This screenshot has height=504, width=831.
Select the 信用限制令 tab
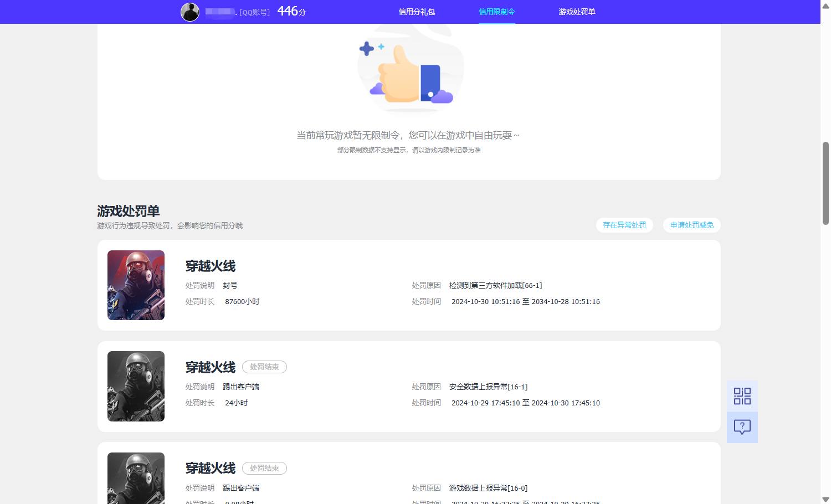tap(497, 12)
